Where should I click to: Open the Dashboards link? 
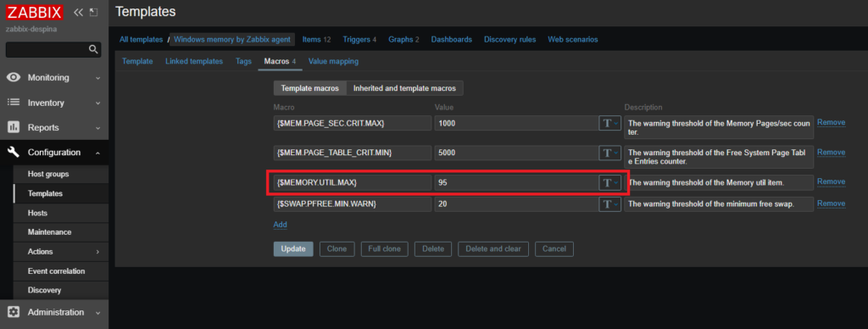(x=452, y=39)
